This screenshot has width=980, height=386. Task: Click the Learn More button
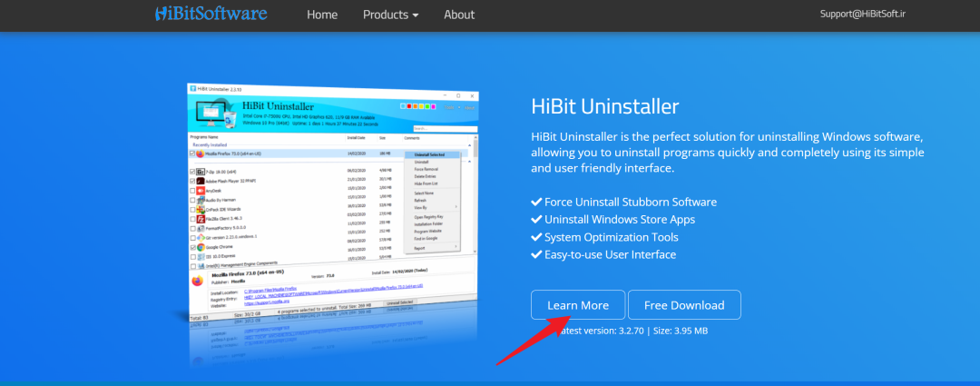tap(578, 305)
